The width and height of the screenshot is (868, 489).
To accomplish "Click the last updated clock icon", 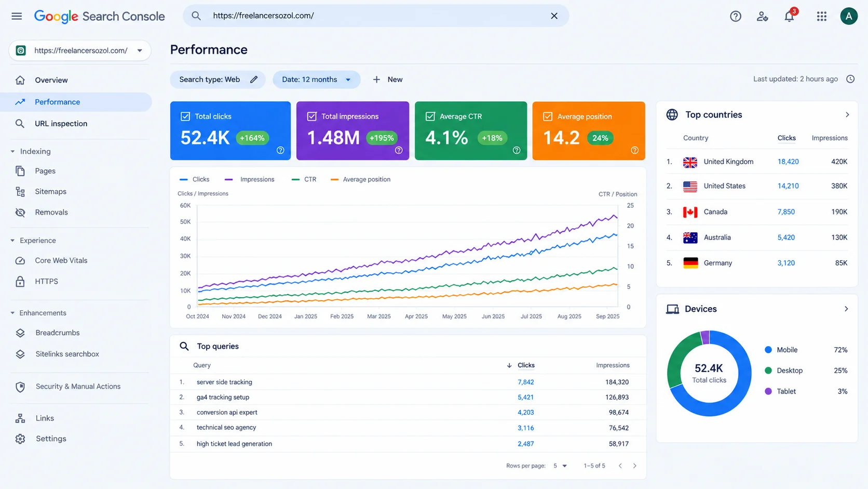I will [850, 79].
